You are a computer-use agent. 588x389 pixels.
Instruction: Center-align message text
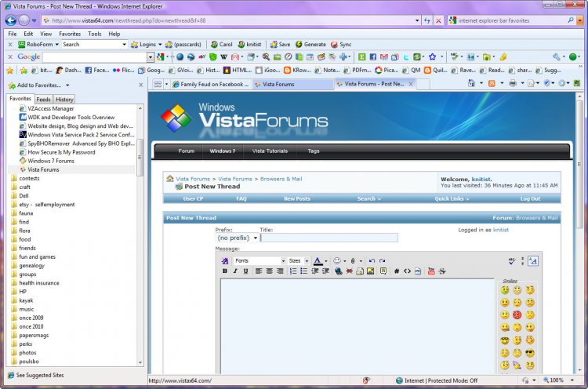pyautogui.click(x=269, y=271)
